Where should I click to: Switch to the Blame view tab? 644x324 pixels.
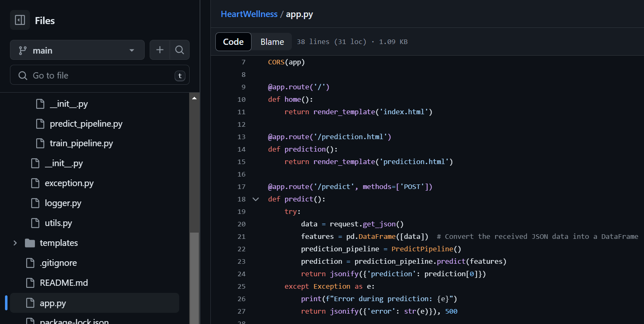point(272,42)
